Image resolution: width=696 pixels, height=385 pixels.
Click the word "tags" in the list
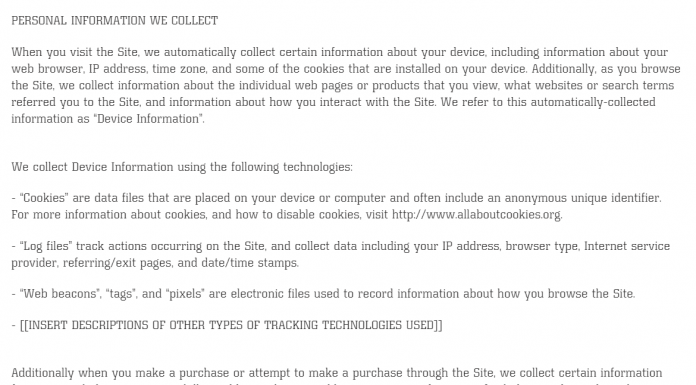click(121, 294)
